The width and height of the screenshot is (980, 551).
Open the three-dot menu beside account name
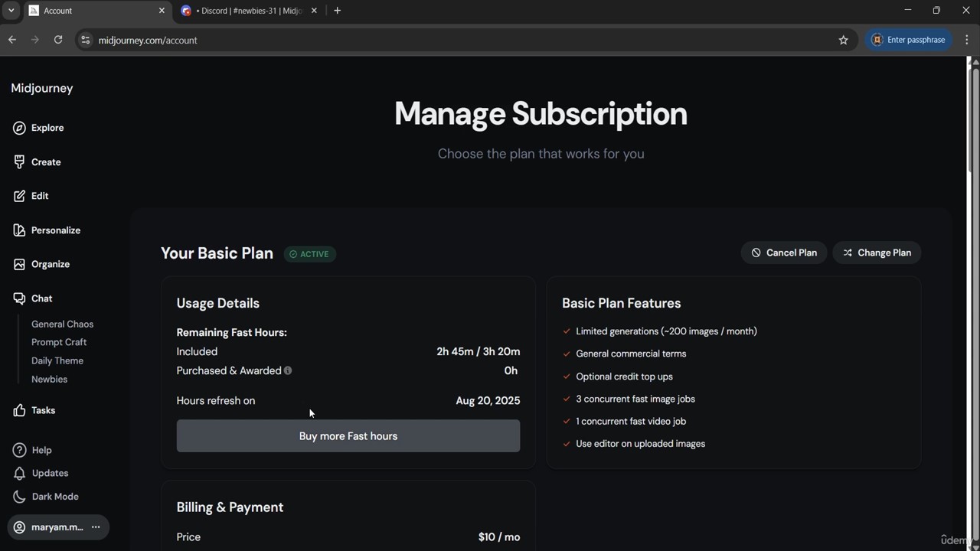96,527
